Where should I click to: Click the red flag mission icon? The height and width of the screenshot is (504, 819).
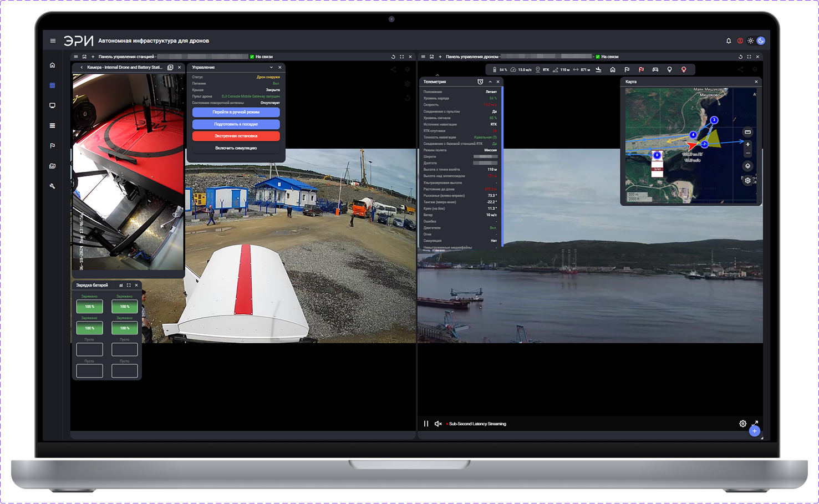[x=641, y=70]
